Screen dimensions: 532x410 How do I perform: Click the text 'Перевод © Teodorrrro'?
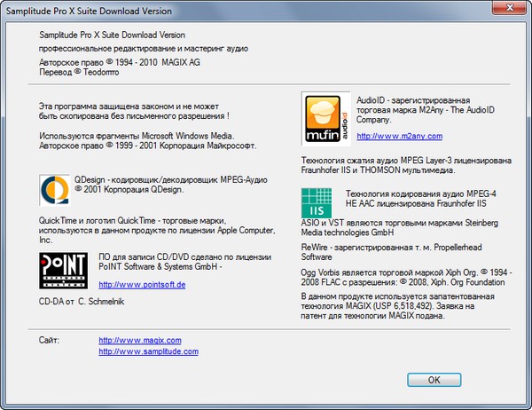[79, 72]
